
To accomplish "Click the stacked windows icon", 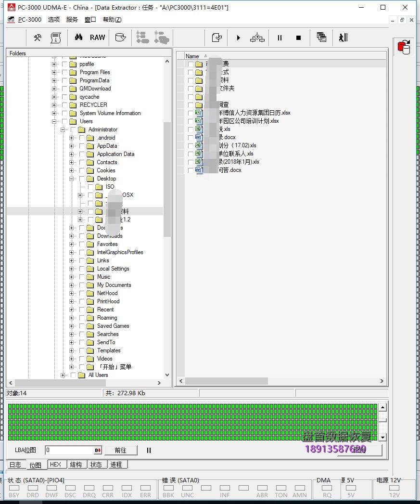I will [x=321, y=37].
